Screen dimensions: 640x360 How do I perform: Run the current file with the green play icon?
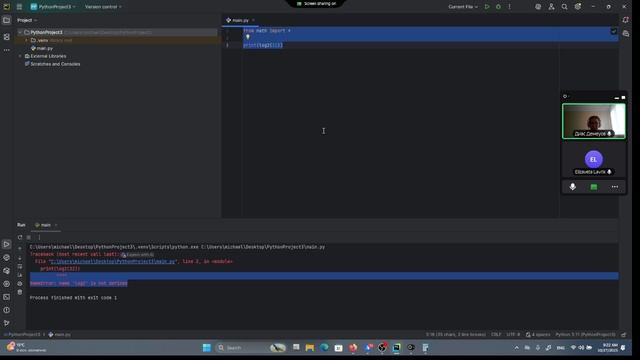click(487, 7)
